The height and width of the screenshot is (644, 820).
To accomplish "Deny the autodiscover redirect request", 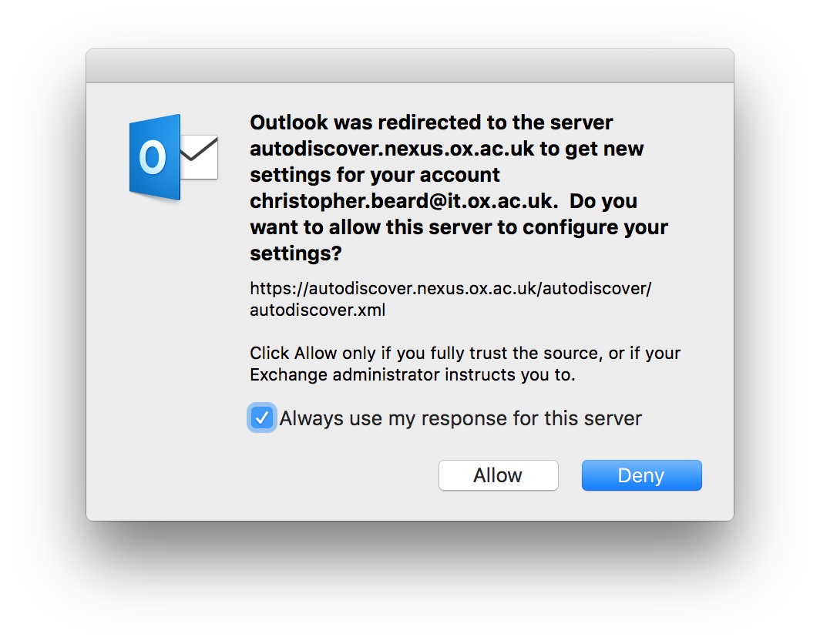I will (642, 475).
